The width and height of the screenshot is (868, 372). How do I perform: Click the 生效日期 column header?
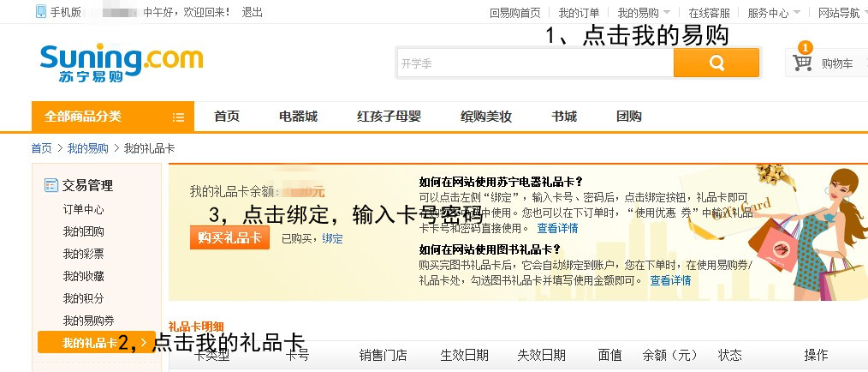pos(465,355)
